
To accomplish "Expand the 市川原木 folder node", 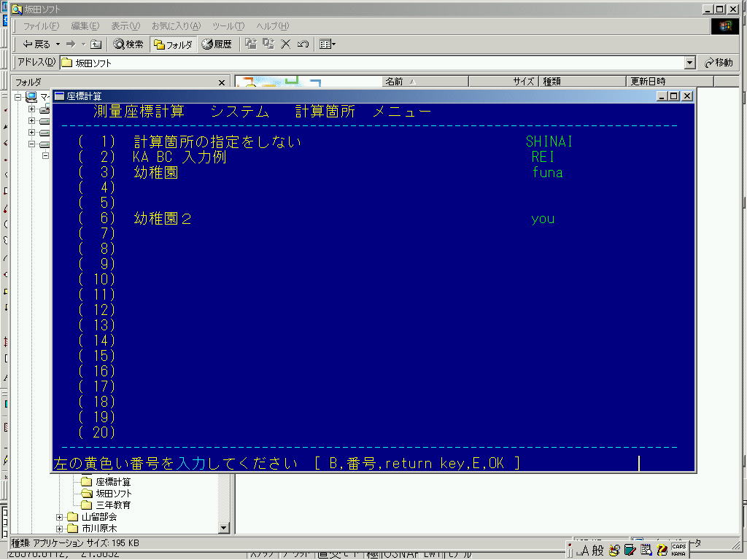I will click(x=59, y=529).
